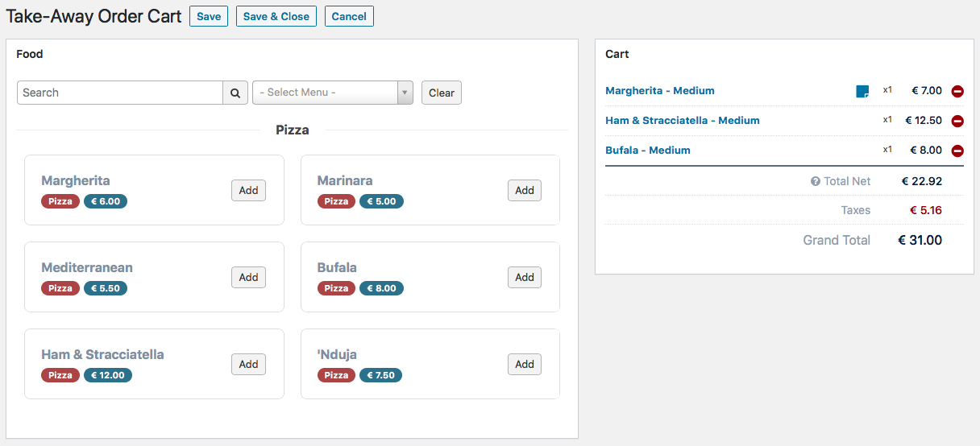
Task: Remove Margherita - Medium from cart
Action: point(957,91)
